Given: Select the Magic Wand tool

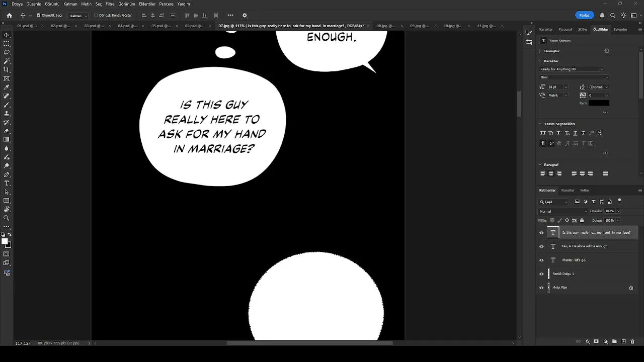Looking at the screenshot, I should click(7, 61).
